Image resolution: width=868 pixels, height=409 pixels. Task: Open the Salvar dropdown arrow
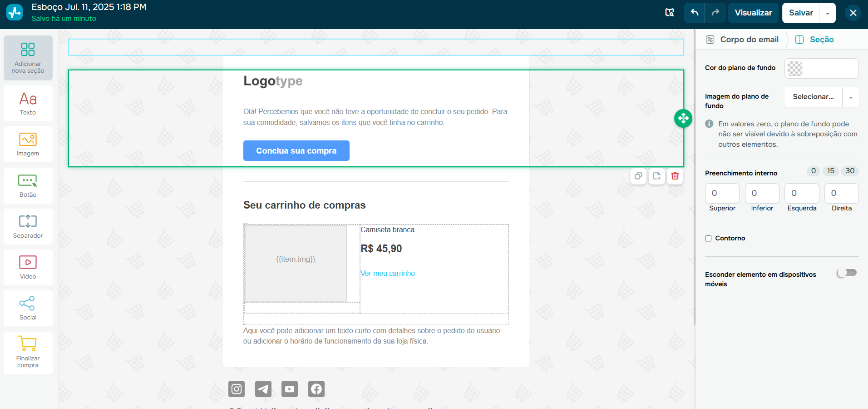(829, 13)
